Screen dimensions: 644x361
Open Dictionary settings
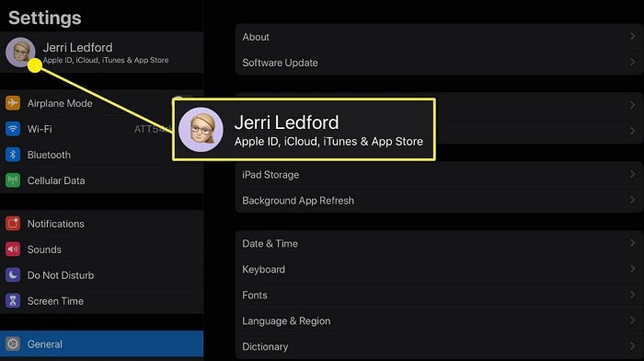[440, 346]
